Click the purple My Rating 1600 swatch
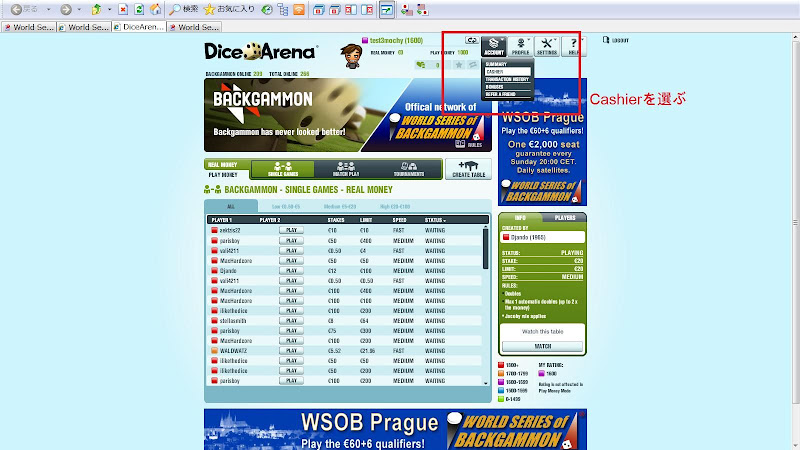This screenshot has width=800, height=450. (541, 373)
